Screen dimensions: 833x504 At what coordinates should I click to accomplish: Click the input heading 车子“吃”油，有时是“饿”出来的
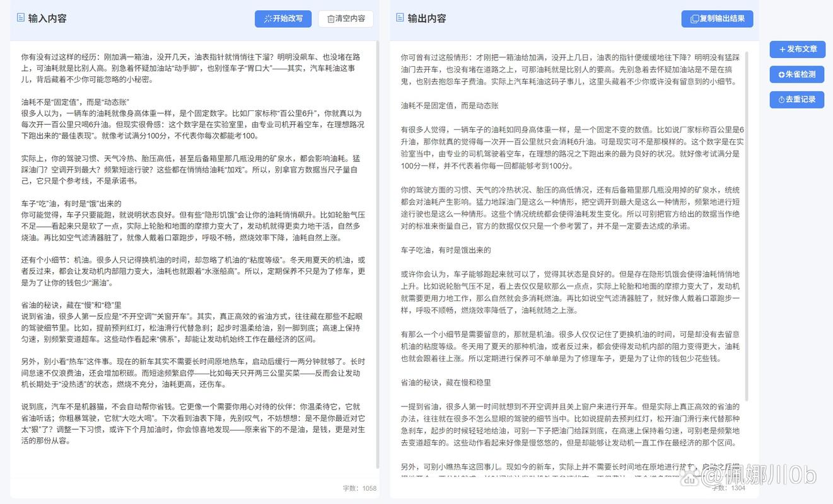coord(71,203)
